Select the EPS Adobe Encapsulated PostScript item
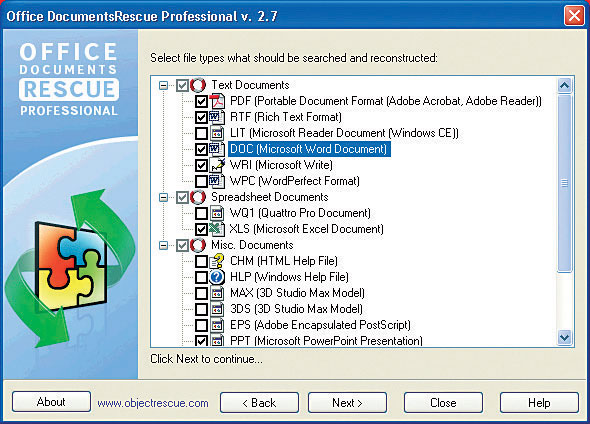590x424 pixels. coord(320,325)
